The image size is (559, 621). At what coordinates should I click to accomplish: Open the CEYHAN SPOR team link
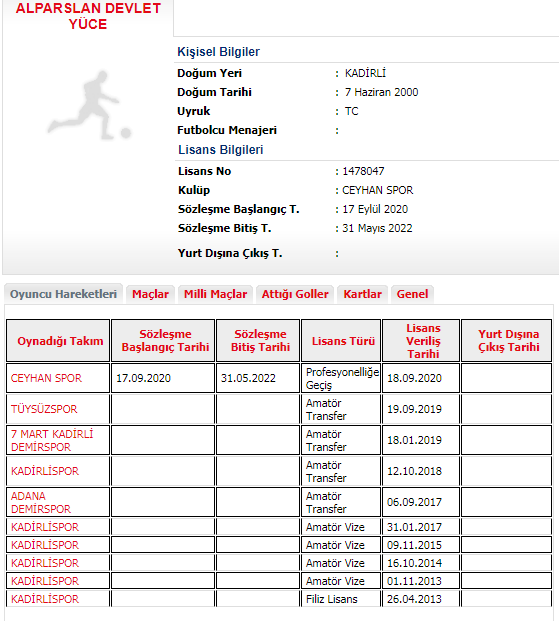[x=46, y=378]
